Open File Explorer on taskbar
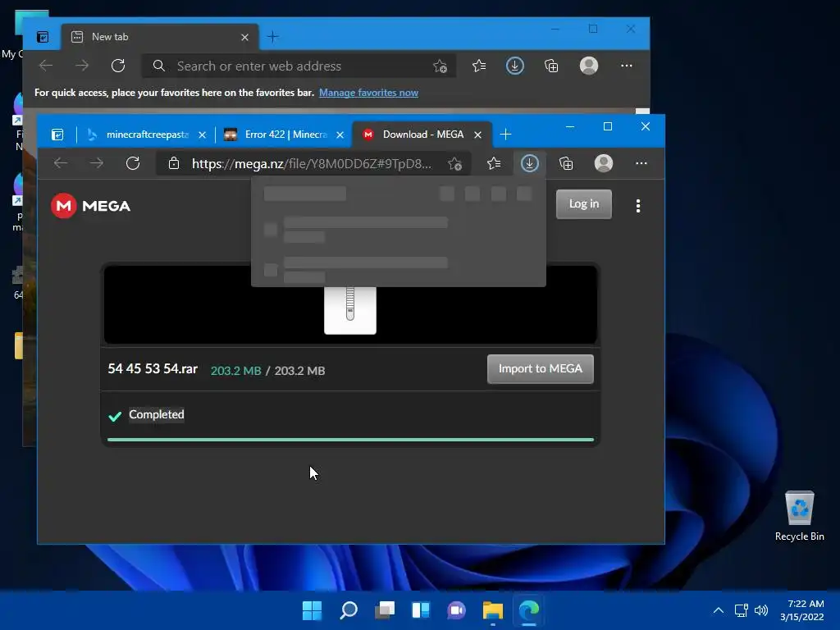The image size is (840, 630). pos(492,609)
